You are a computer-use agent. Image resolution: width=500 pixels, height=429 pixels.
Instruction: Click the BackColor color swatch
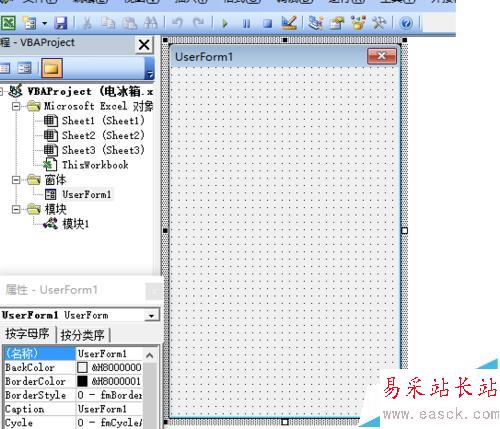click(x=82, y=367)
